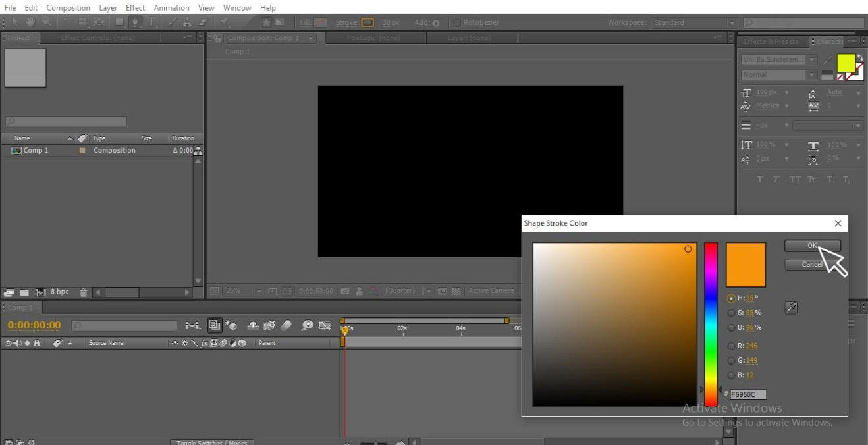Select the Green channel radio button

[x=731, y=360]
